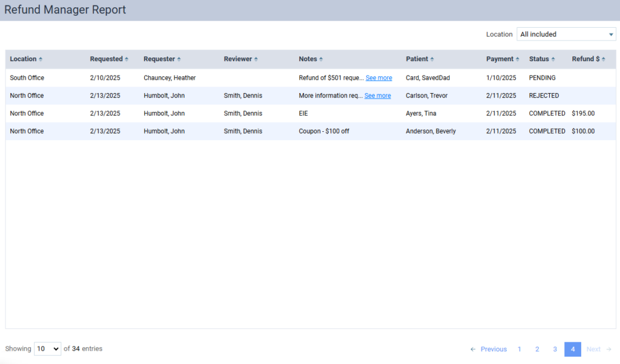
Task: Jump to page 2 of results
Action: tap(537, 349)
